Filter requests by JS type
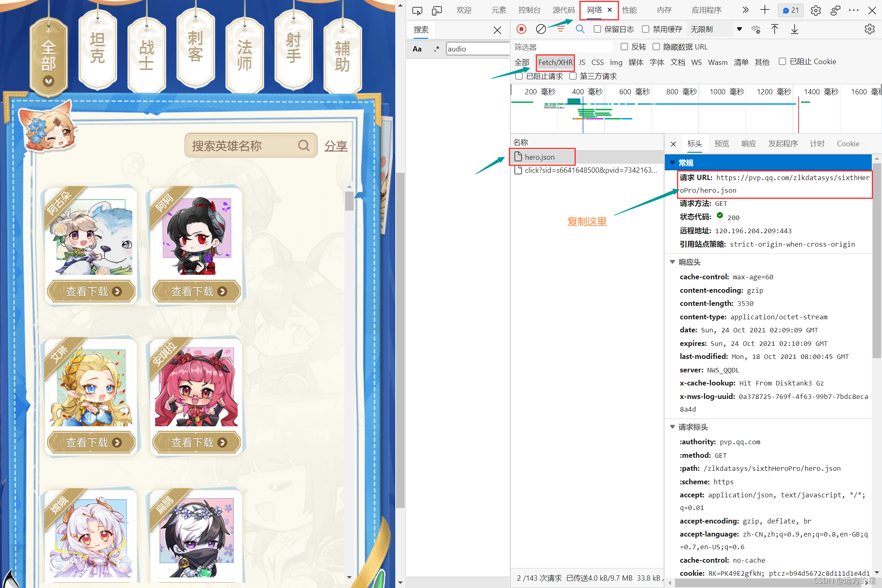Image resolution: width=882 pixels, height=588 pixels. [x=582, y=62]
